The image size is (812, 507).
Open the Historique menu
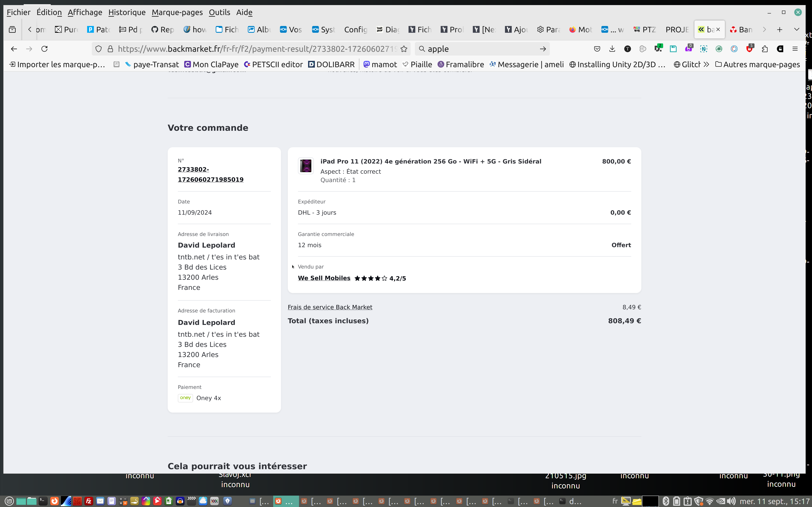click(126, 12)
